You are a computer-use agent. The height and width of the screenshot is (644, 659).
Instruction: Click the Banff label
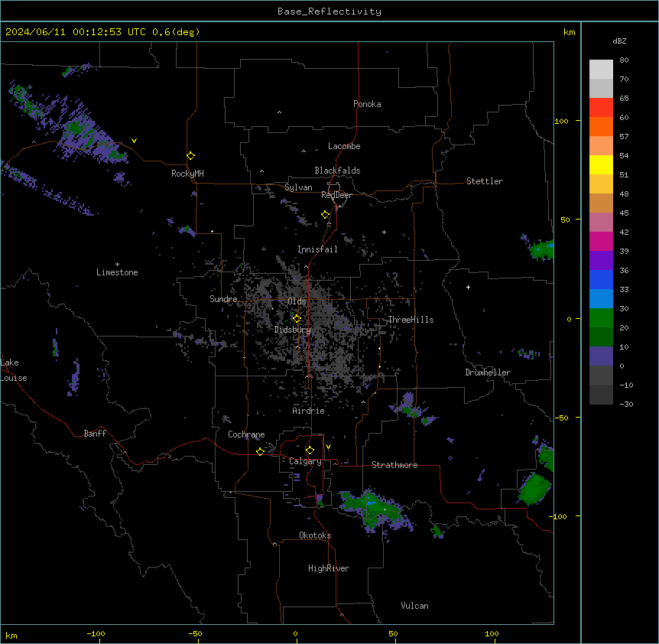pos(95,434)
